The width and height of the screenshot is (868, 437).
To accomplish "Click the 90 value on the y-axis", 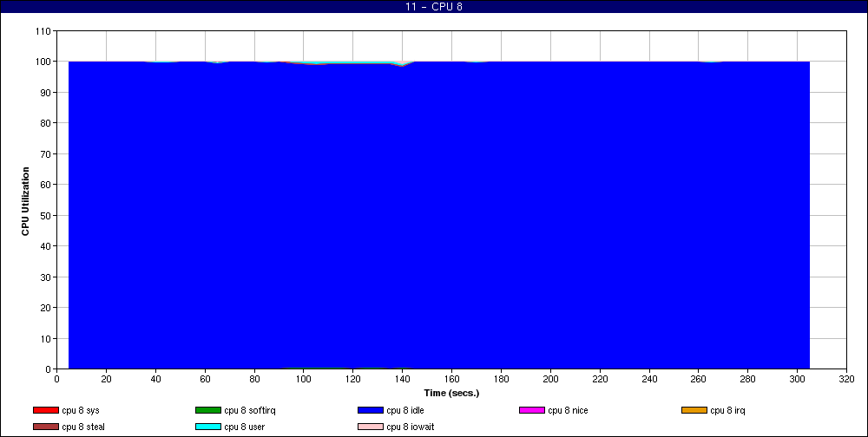I will point(46,93).
